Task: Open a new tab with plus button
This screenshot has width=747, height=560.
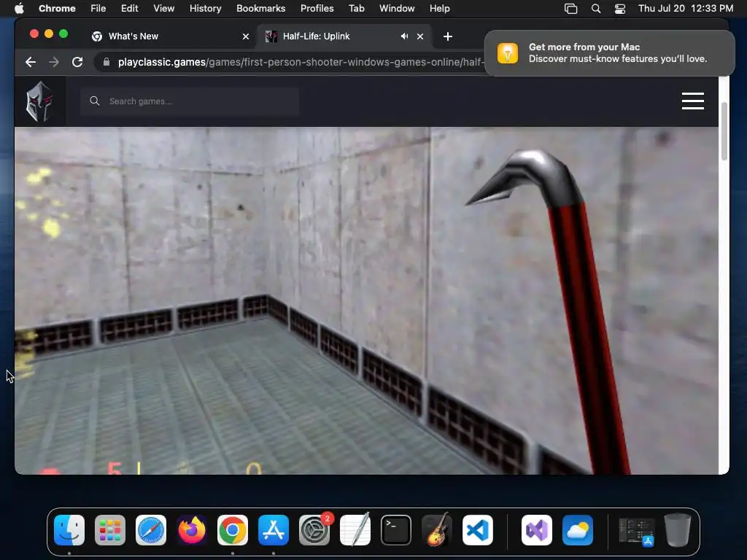Action: pyautogui.click(x=448, y=36)
